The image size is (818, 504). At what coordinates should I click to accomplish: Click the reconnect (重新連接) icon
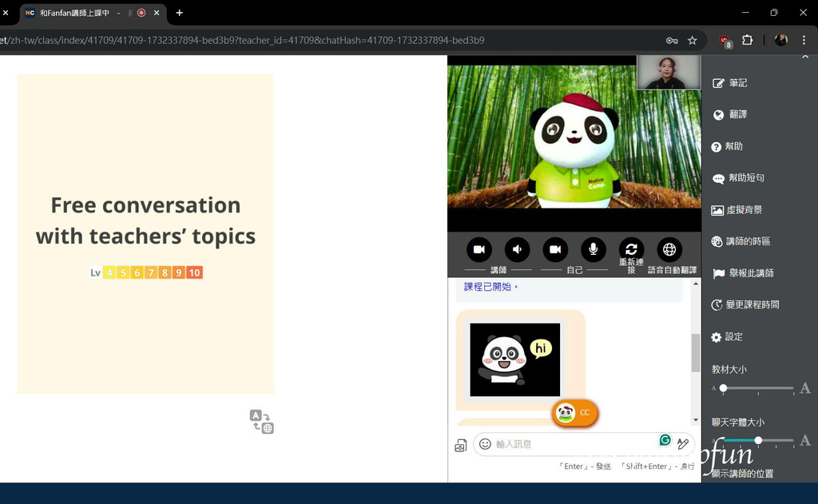(x=631, y=250)
